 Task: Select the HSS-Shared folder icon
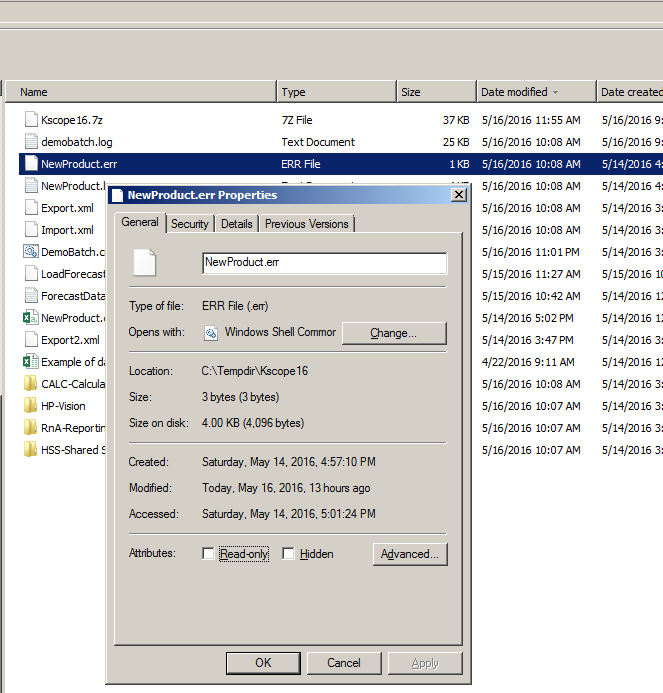pos(30,450)
